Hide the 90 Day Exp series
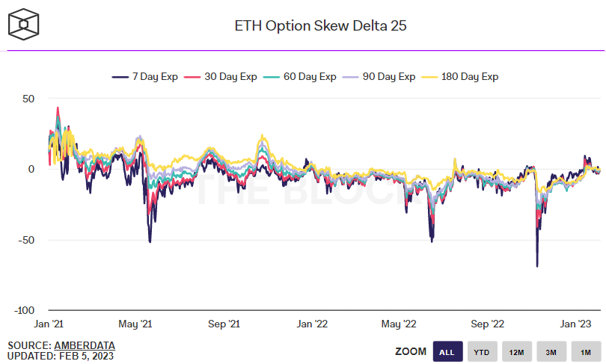606x364 pixels. [379, 77]
